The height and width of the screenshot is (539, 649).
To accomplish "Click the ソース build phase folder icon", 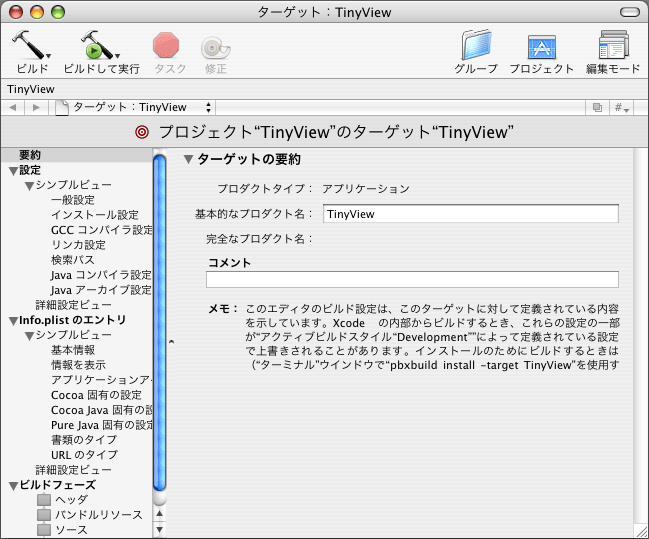I will [44, 529].
